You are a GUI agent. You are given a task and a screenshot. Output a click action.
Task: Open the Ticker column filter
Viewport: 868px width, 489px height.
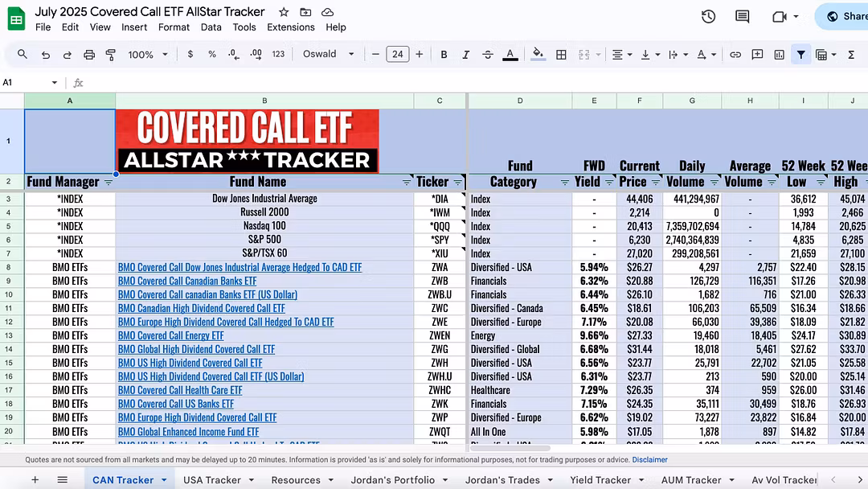pos(458,183)
